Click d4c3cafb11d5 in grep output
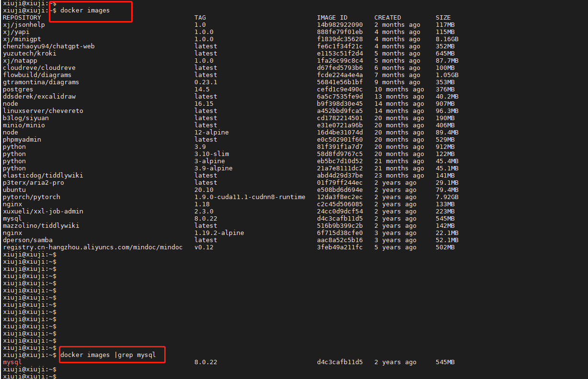Image resolution: width=588 pixels, height=379 pixels. [x=340, y=362]
